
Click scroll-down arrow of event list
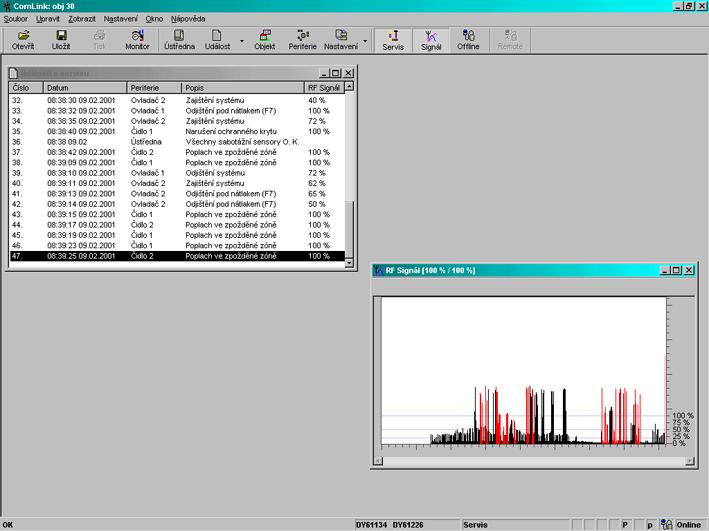click(x=349, y=263)
